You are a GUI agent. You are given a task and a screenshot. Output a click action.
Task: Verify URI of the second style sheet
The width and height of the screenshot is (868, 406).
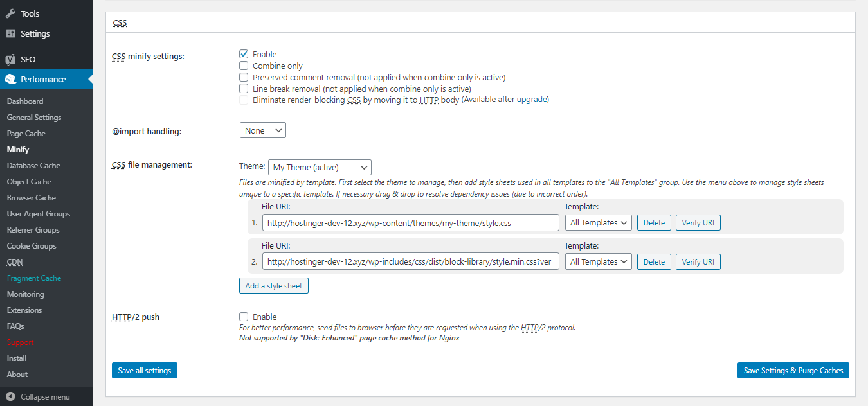(698, 261)
